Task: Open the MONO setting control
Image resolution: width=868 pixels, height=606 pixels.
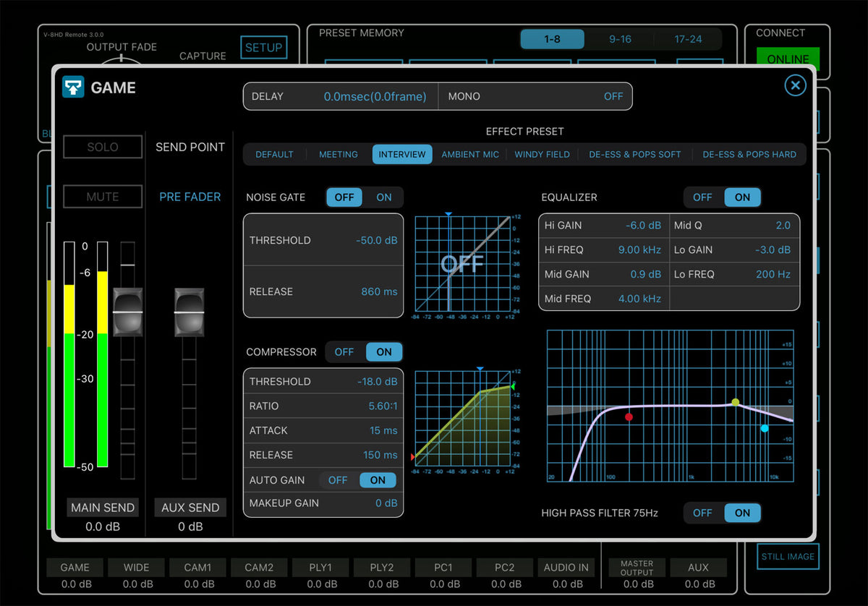Action: click(536, 95)
